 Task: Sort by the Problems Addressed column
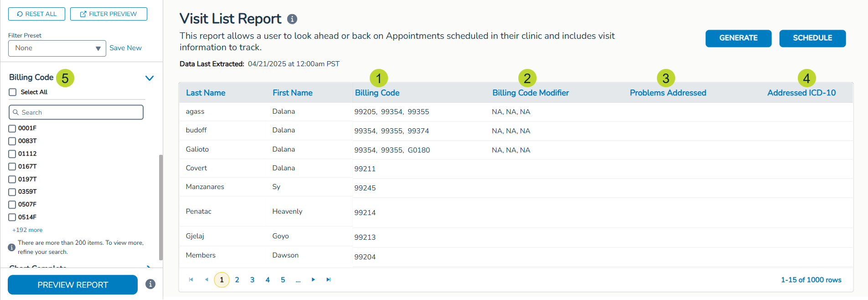tap(667, 93)
